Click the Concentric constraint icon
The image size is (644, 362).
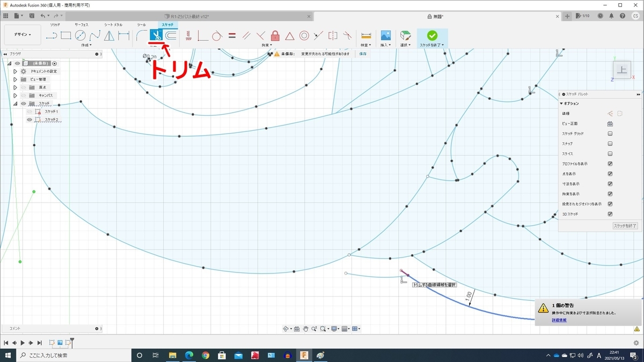click(304, 36)
